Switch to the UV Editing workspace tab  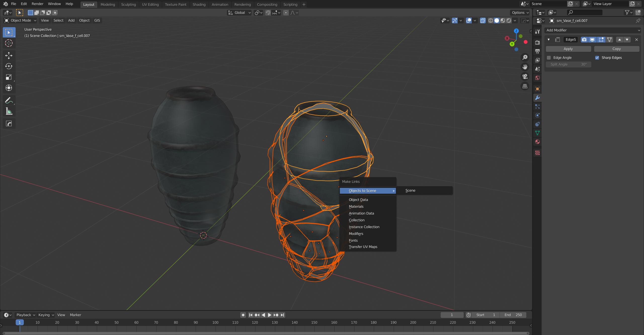pos(150,5)
